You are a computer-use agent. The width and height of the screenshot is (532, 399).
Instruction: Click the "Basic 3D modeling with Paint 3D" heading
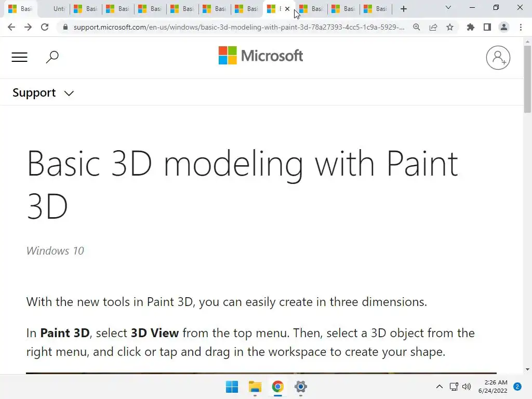[242, 184]
